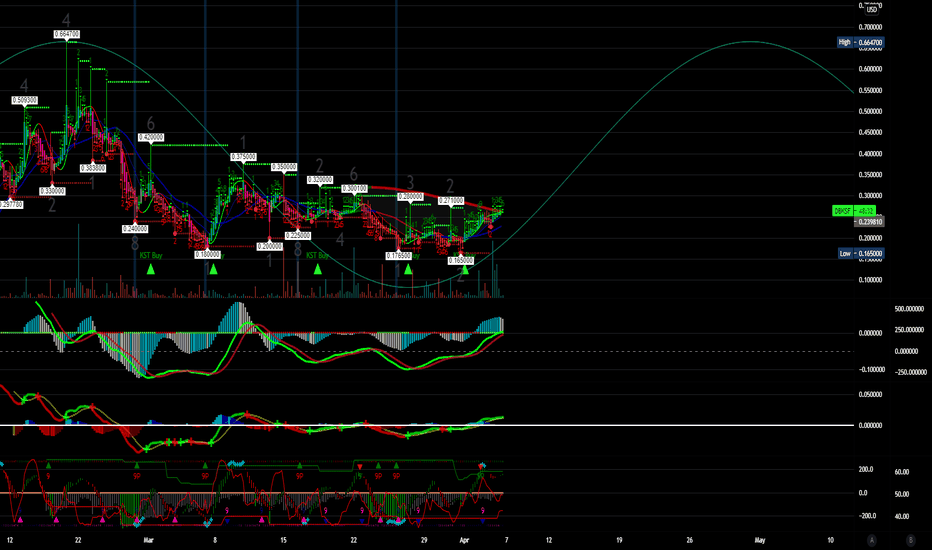This screenshot has height=550, width=932.
Task: Click the 0.600000 price axis value
Action: click(870, 69)
